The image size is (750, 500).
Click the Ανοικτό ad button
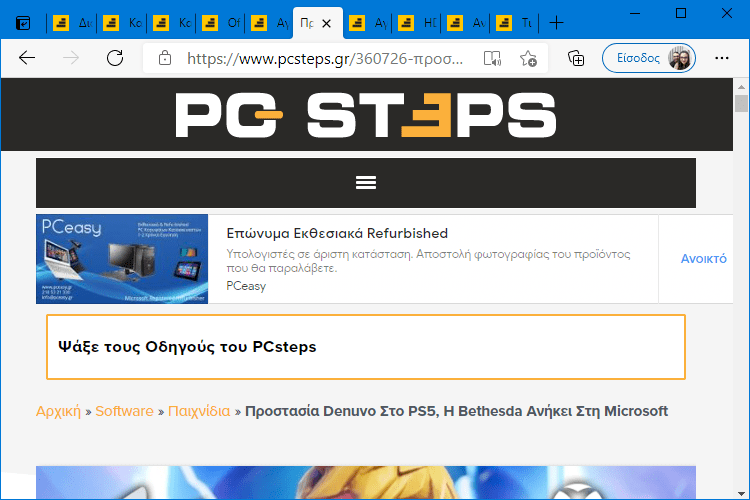click(x=704, y=259)
